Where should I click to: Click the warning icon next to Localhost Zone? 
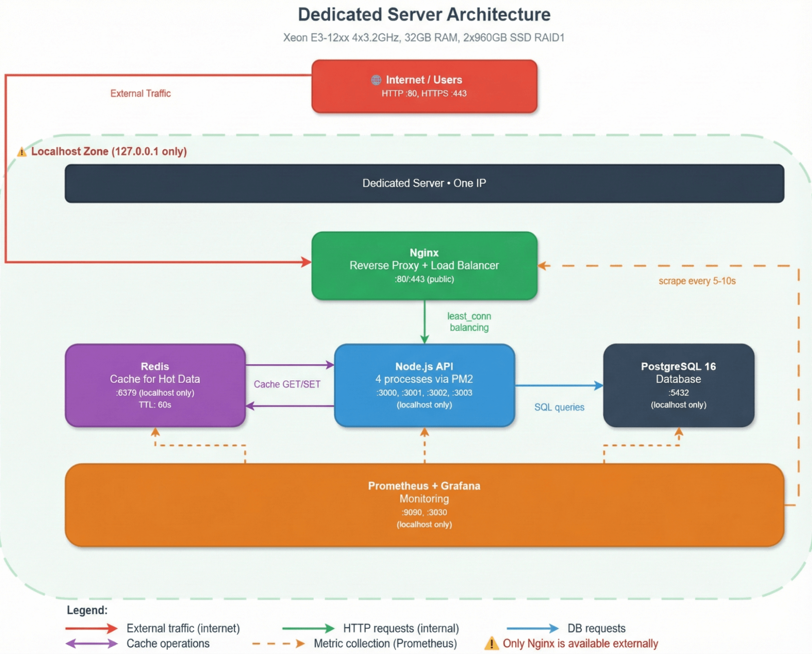pos(22,152)
